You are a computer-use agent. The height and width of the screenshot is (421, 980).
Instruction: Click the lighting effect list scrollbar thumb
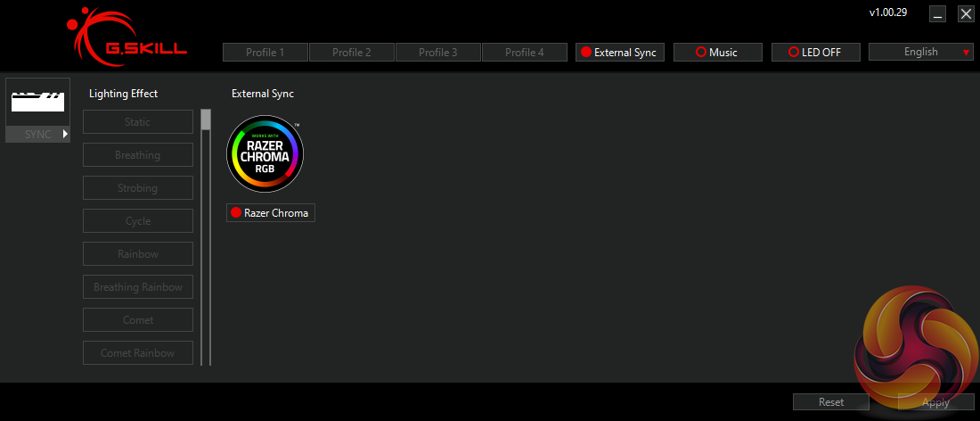tap(206, 120)
